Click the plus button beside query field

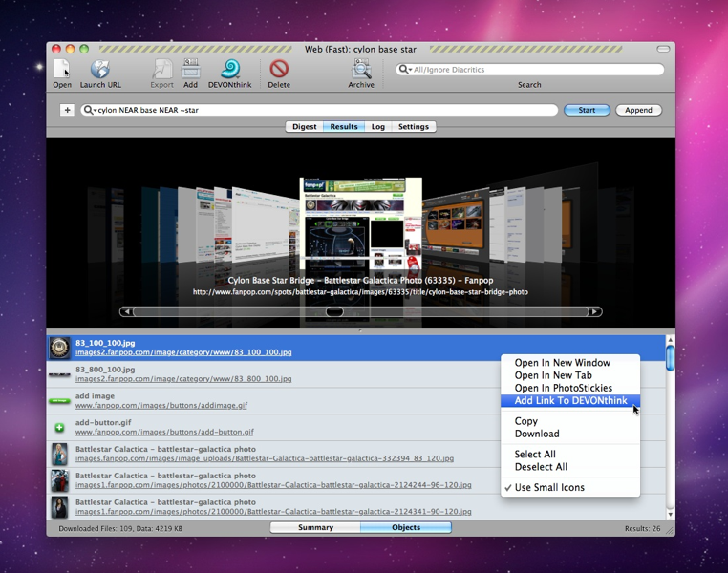pos(67,110)
